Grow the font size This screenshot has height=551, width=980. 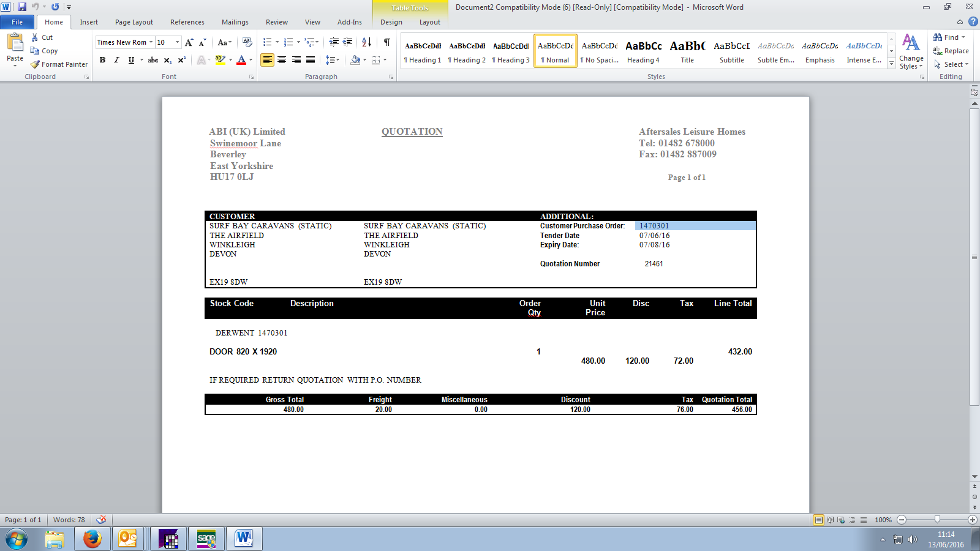189,42
